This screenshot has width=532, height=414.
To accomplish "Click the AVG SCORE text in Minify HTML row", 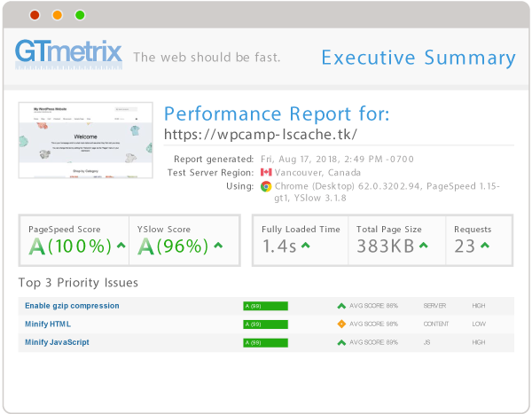I will coord(373,324).
